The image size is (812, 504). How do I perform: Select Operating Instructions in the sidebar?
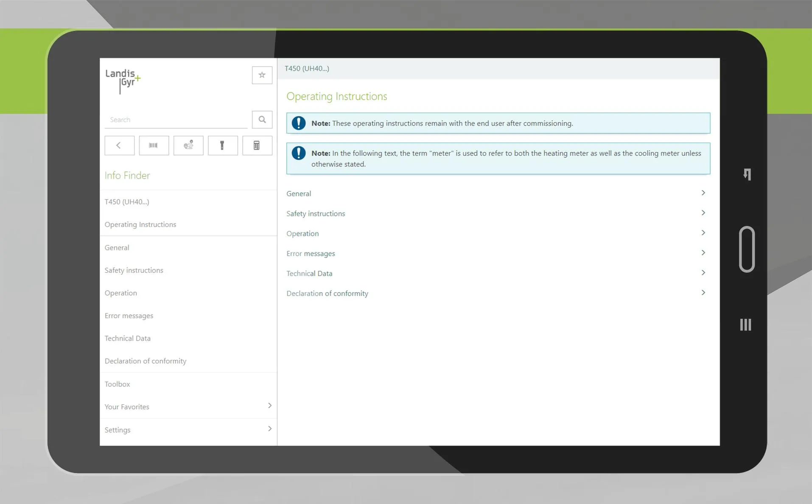(140, 224)
